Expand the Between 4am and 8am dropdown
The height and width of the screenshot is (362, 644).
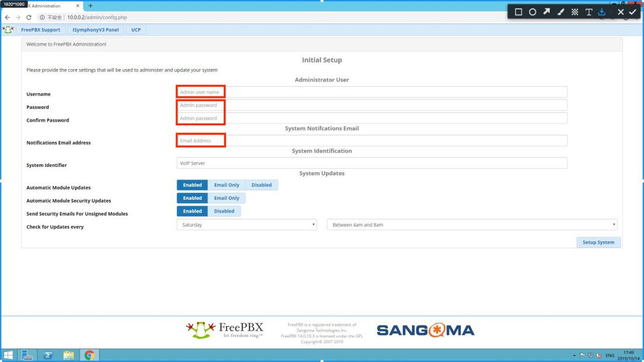click(472, 225)
